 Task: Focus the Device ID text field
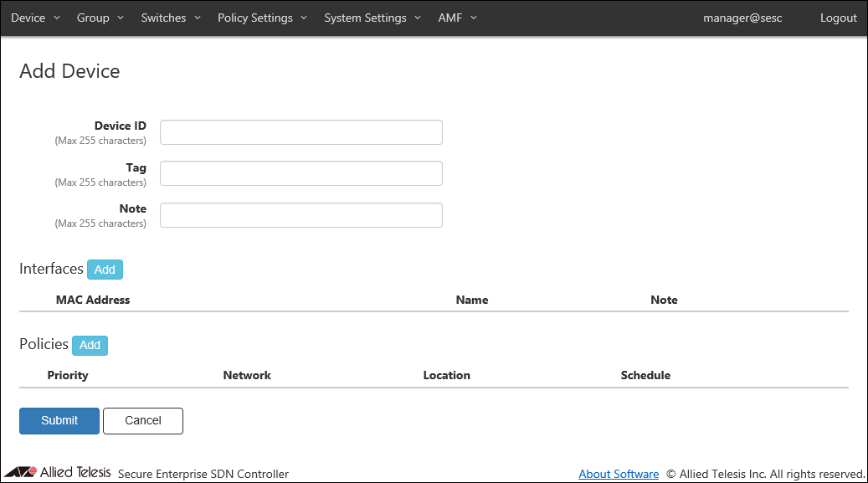pos(300,132)
